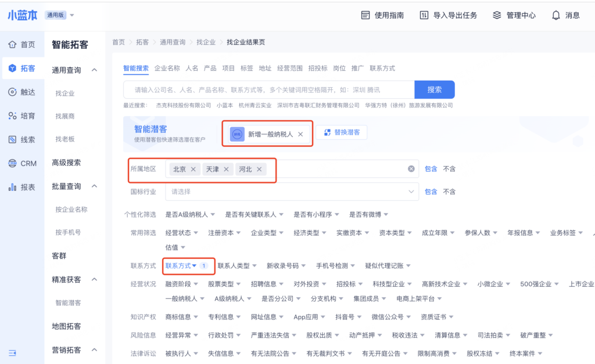595x364 pixels.
Task: Click the search keyword input field
Action: [268, 90]
